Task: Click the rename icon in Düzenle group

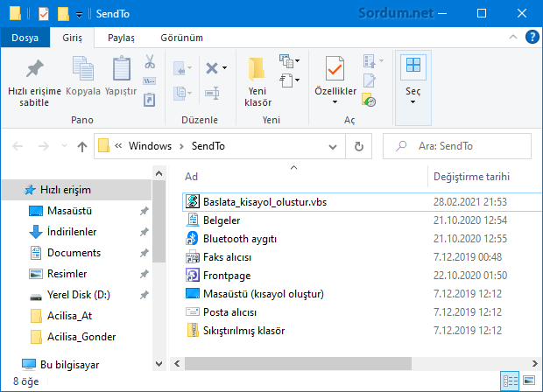Action: click(x=212, y=93)
